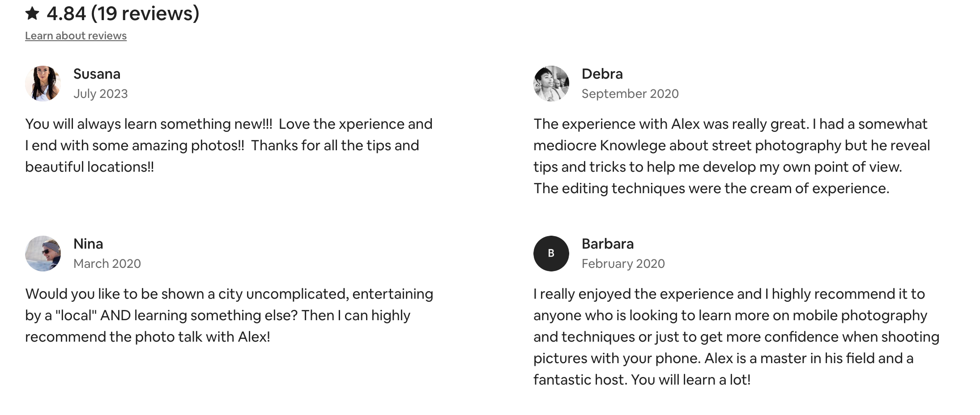This screenshot has height=415, width=980.
Task: Click the 4.84 rating number
Action: [66, 13]
